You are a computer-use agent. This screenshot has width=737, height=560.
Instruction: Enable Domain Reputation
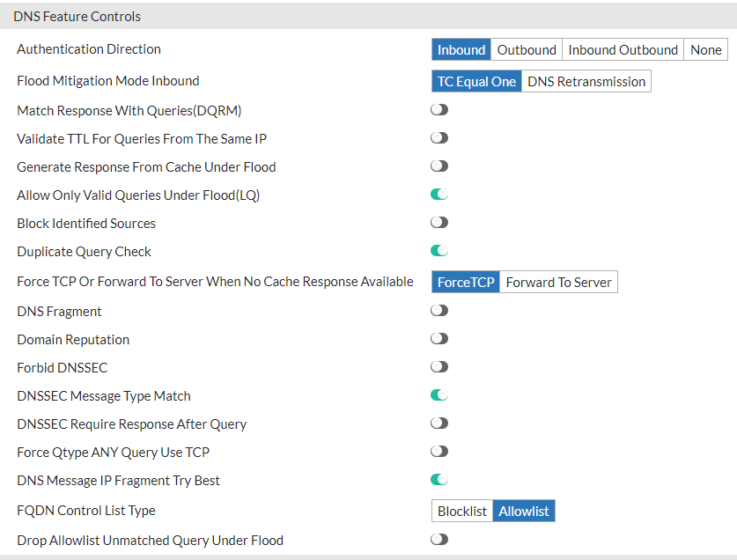[439, 338]
